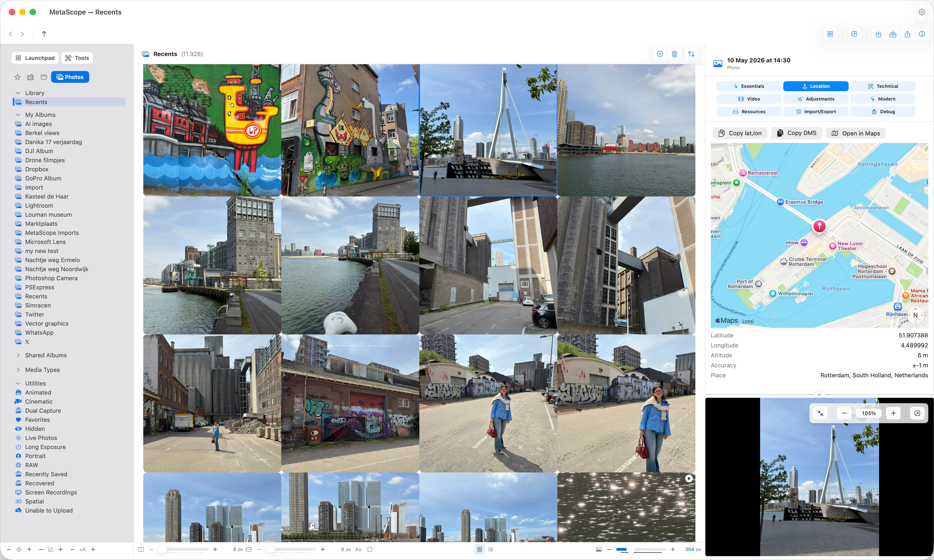Collapse the Library section
This screenshot has width=934, height=560.
pyautogui.click(x=18, y=93)
